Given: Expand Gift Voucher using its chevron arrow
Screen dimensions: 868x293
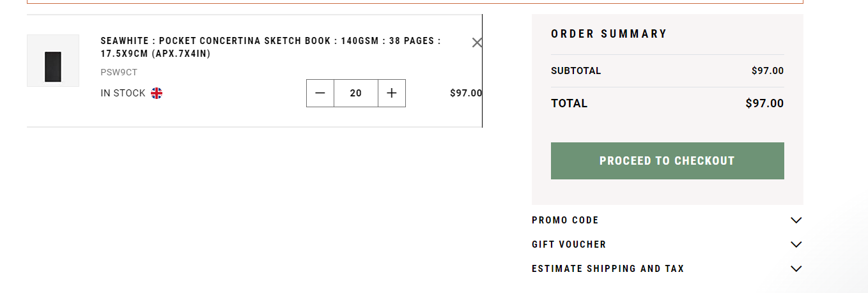Looking at the screenshot, I should click(x=796, y=244).
